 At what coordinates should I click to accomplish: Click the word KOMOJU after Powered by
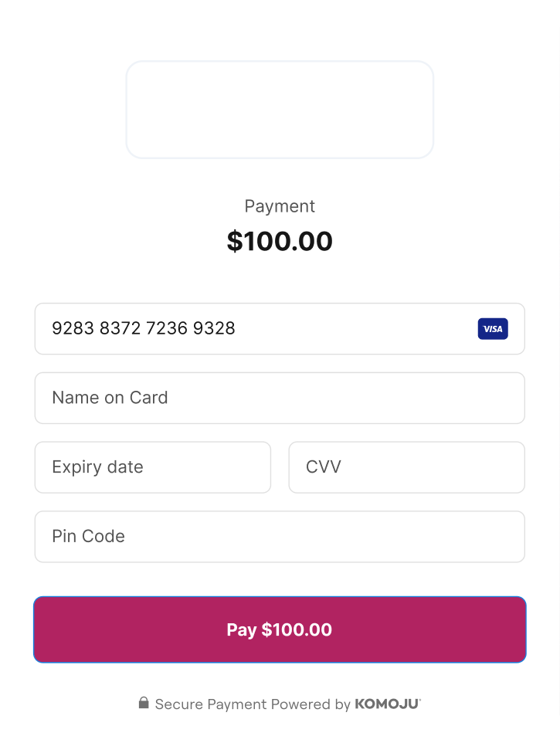click(388, 704)
